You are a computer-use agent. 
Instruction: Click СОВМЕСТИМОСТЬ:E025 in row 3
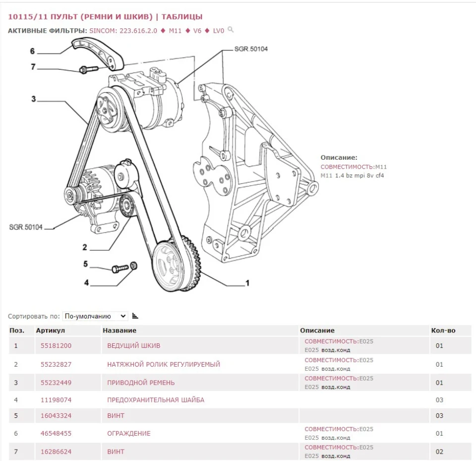click(x=339, y=378)
